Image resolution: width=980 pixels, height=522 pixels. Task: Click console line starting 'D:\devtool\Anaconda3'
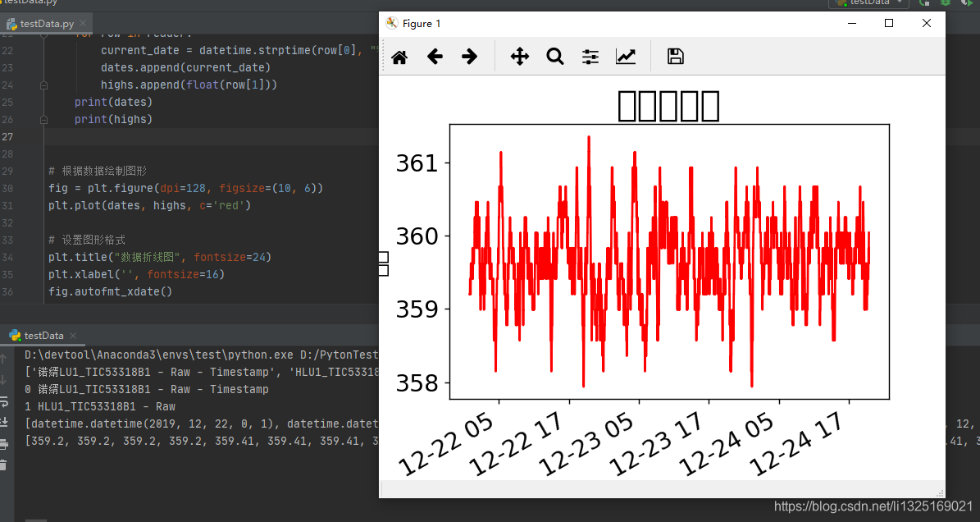click(201, 355)
